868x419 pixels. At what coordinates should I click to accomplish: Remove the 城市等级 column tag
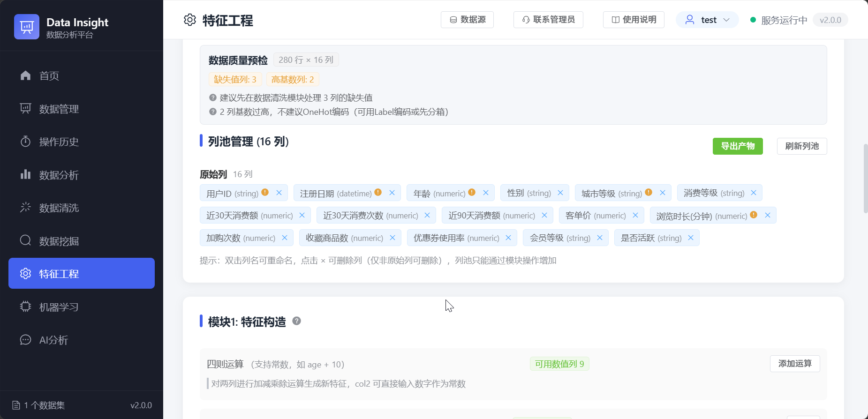click(663, 193)
